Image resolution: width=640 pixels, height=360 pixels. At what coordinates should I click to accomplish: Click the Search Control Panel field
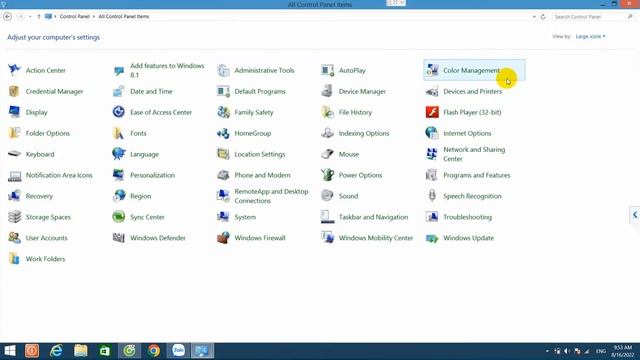pos(593,17)
